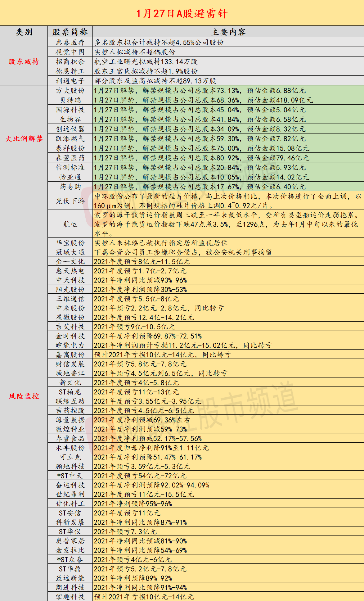Image resolution: width=364 pixels, height=601 pixels.
Task: Click the 春雪食品 stock cell
Action: 70,438
